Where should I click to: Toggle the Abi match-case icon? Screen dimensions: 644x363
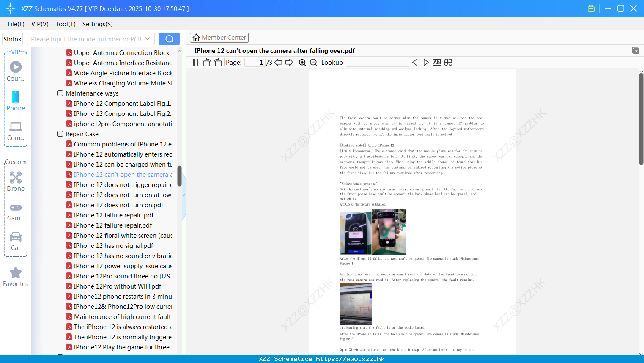click(437, 62)
